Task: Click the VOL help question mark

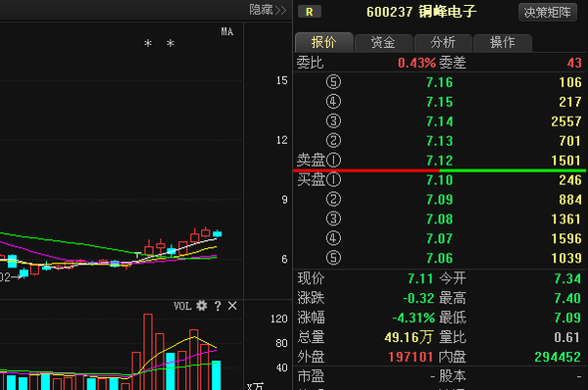Action: (218, 306)
